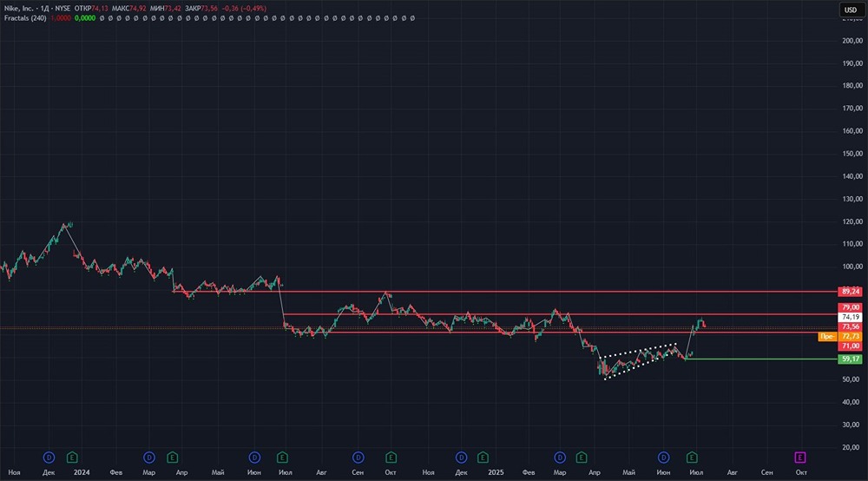Viewport: 868px width, 481px height.
Task: Click dividend D marker above first Сен label
Action: coord(358,456)
